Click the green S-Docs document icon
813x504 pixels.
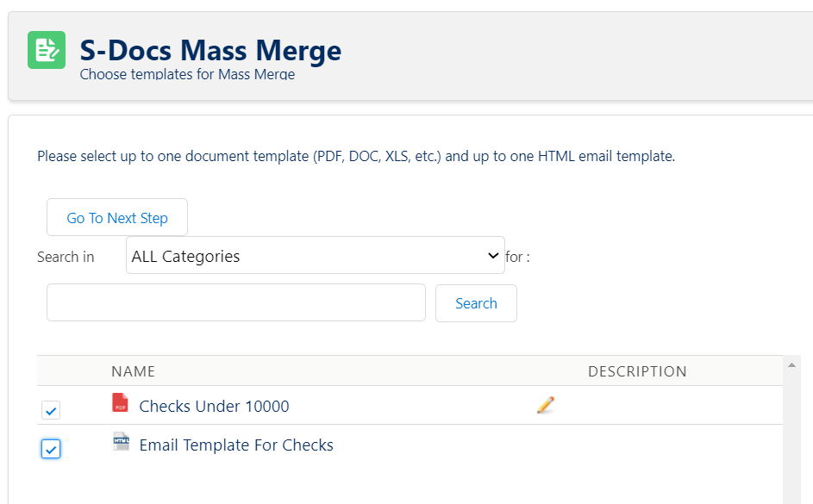click(47, 50)
